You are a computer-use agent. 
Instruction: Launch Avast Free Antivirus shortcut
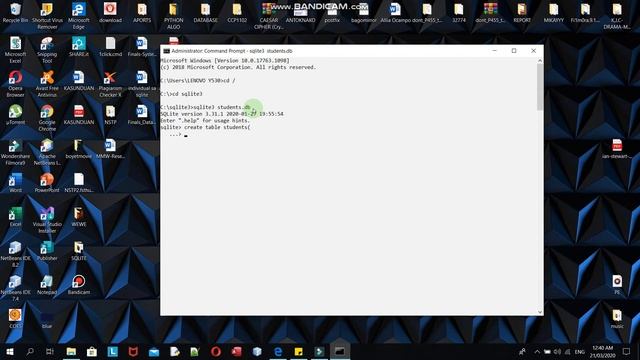click(47, 84)
